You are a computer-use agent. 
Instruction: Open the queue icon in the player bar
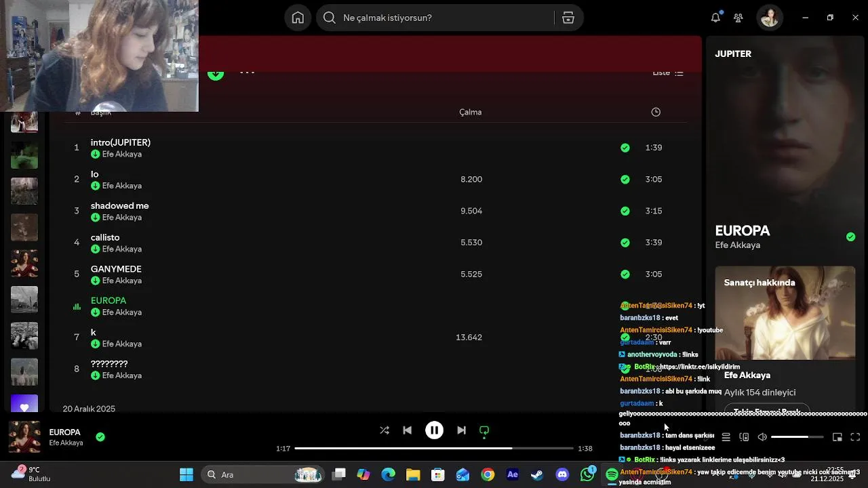point(726,437)
